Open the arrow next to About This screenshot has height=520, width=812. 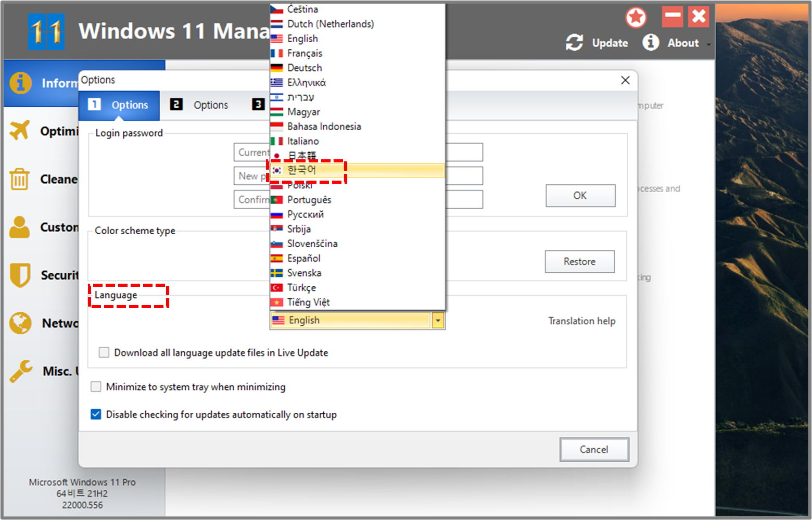[708, 45]
